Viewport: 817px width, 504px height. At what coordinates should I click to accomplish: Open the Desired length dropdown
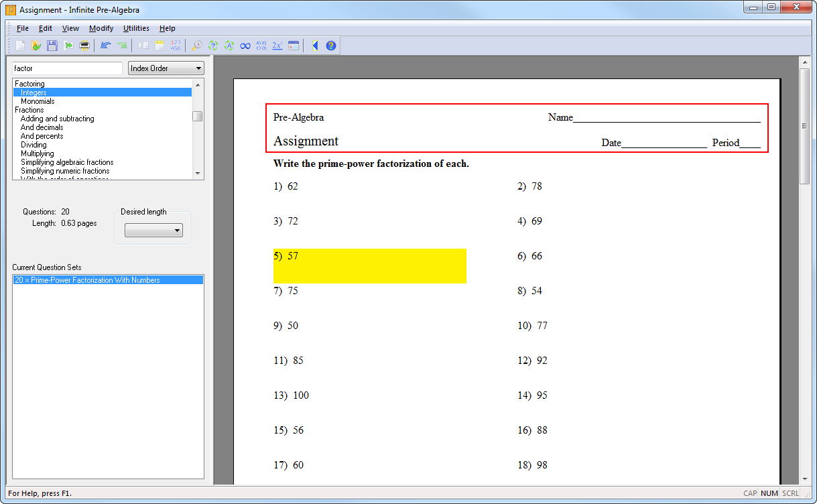tap(153, 231)
